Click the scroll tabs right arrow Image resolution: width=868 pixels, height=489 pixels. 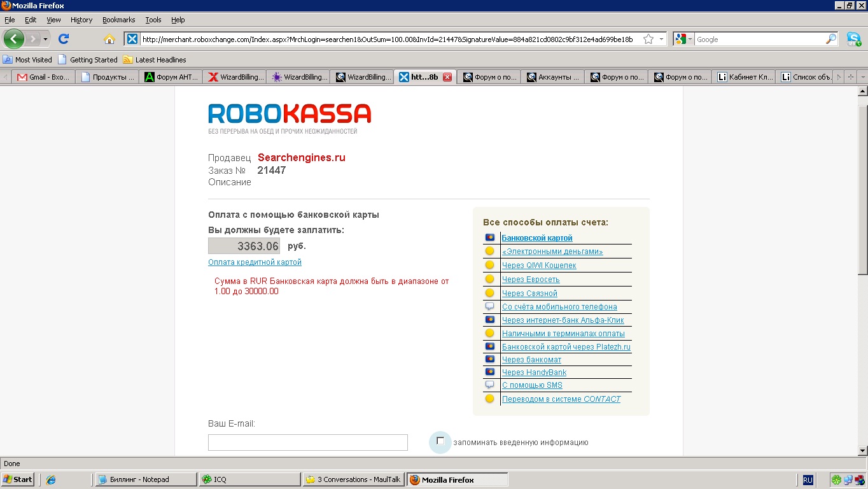pos(839,77)
